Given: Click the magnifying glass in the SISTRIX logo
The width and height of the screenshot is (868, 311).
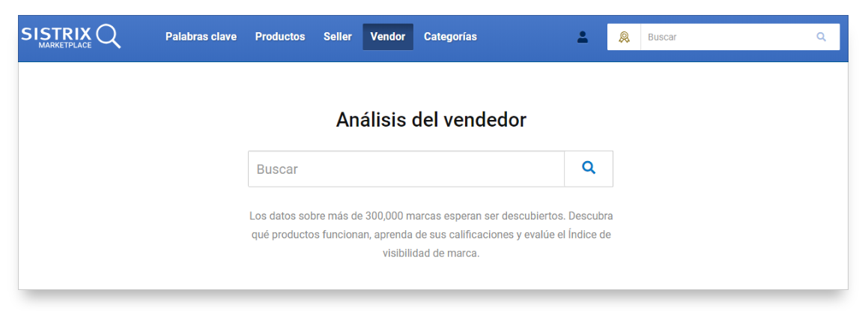Looking at the screenshot, I should click(x=109, y=35).
